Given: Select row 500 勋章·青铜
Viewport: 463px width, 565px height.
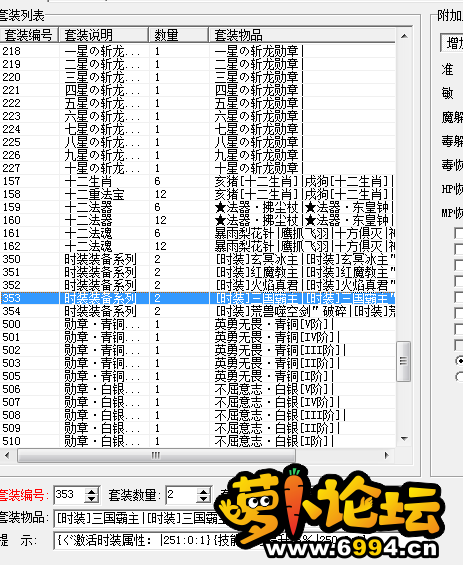Looking at the screenshot, I should click(x=197, y=324).
